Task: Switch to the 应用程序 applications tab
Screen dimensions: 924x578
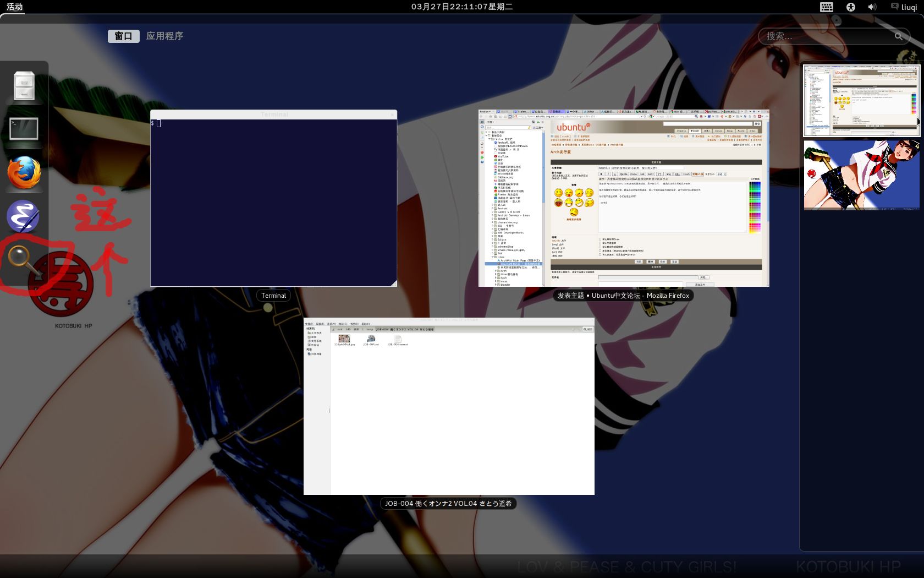Action: pos(164,36)
